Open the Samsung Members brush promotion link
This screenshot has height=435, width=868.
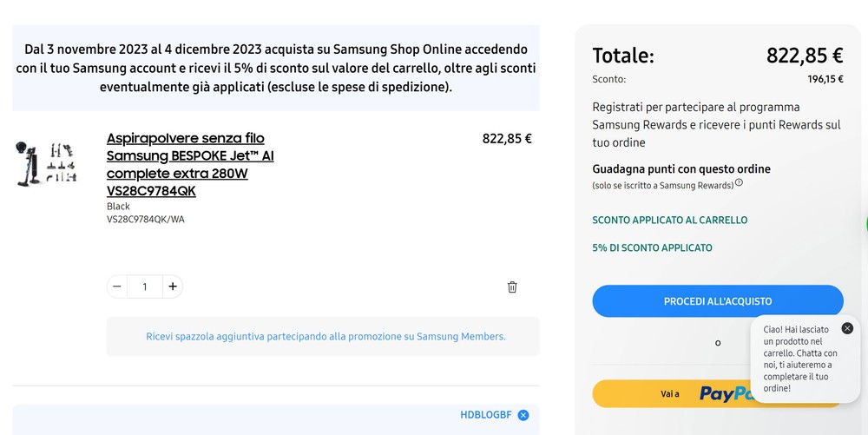[325, 337]
